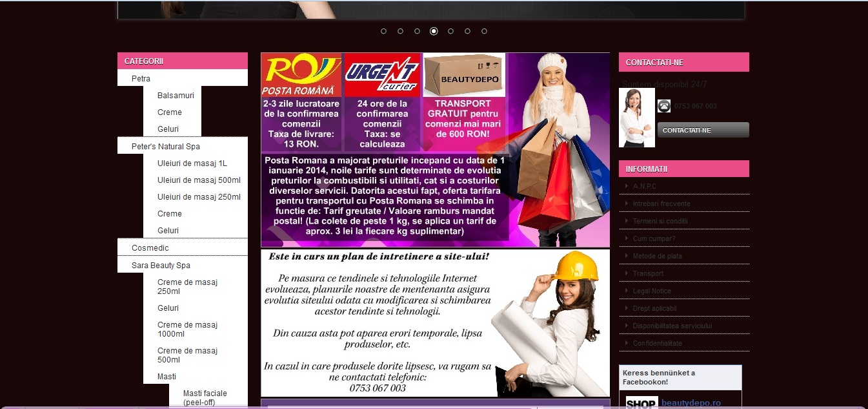Open Creme under Petra
Screen dimensions: 868x409
pos(170,112)
